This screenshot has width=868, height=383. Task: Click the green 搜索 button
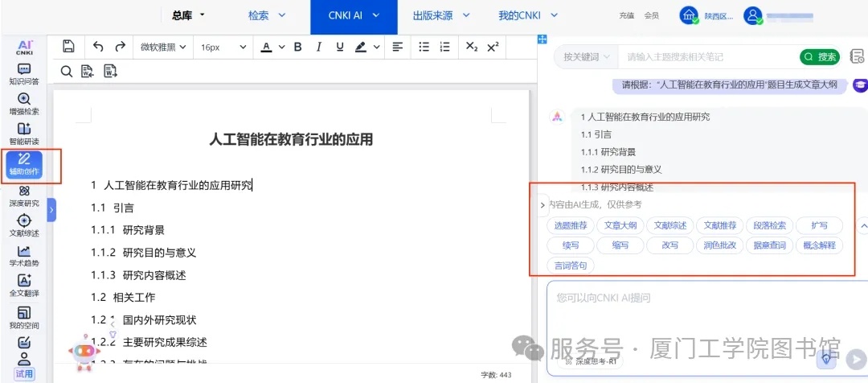(820, 57)
